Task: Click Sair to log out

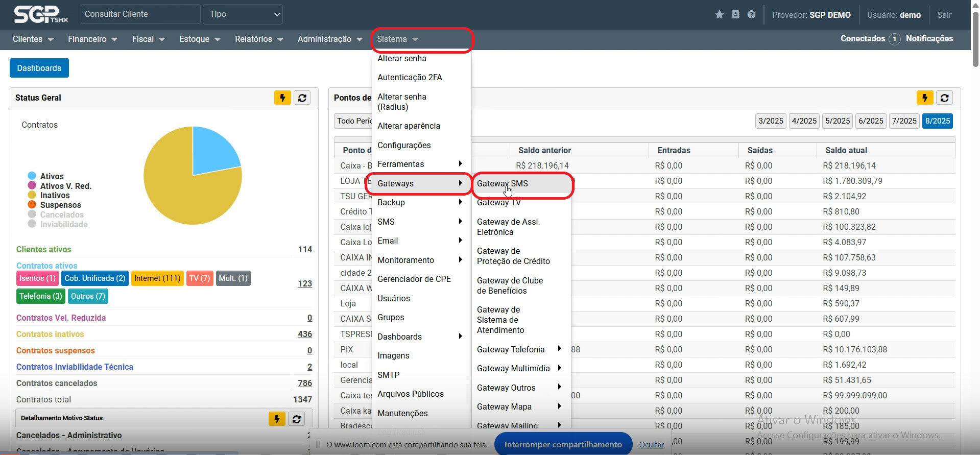Action: coord(944,15)
